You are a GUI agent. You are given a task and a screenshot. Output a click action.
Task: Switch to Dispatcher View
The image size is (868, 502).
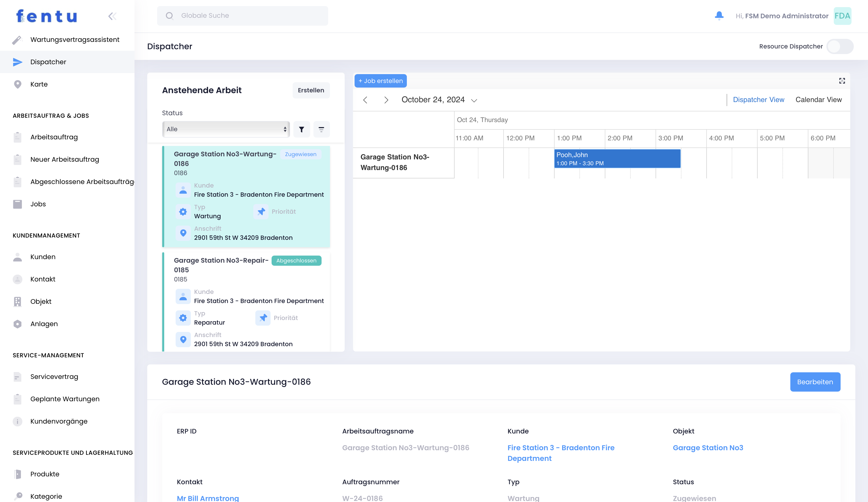pos(758,99)
